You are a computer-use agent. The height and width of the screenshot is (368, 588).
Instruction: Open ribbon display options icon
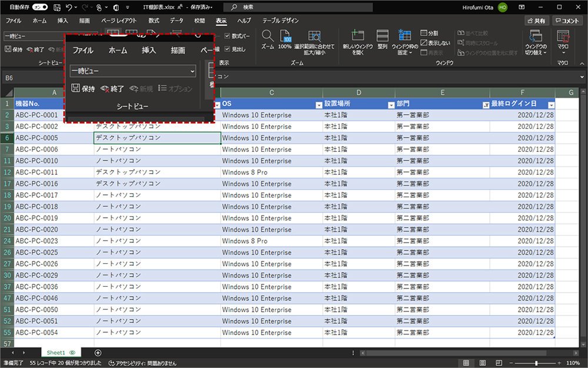pyautogui.click(x=522, y=7)
